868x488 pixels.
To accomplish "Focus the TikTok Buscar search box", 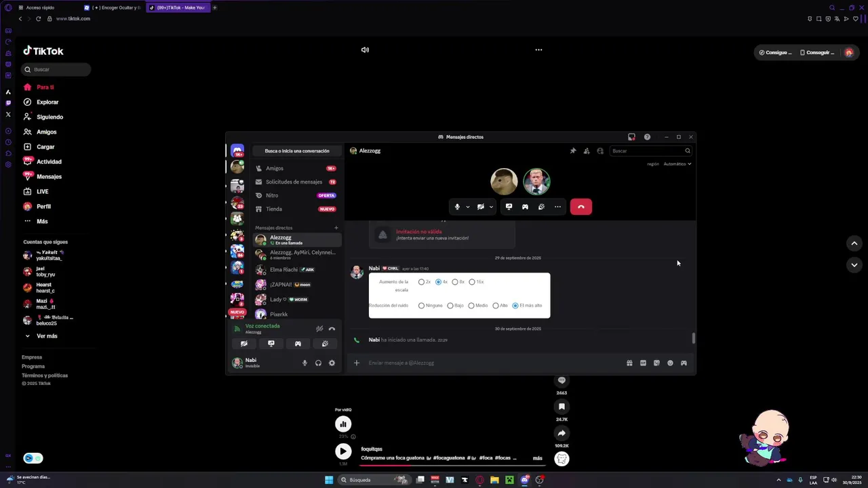I will [56, 69].
